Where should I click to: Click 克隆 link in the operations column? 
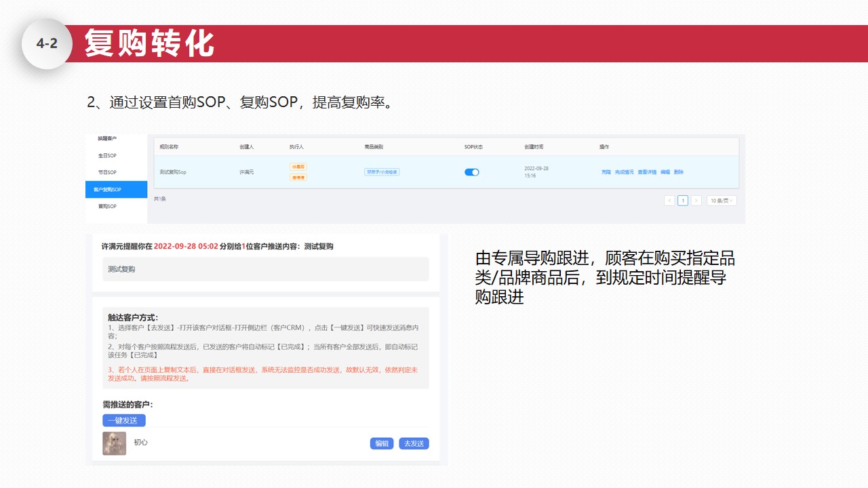[x=606, y=172]
